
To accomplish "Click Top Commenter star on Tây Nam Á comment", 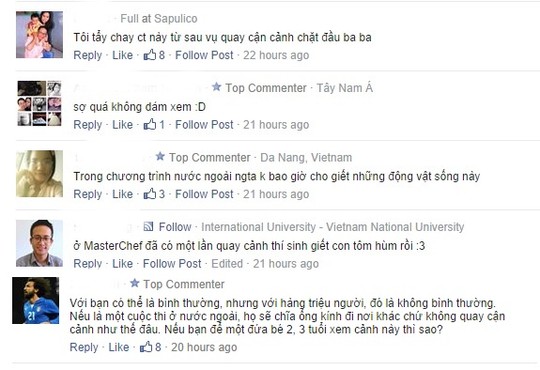I will click(x=216, y=87).
